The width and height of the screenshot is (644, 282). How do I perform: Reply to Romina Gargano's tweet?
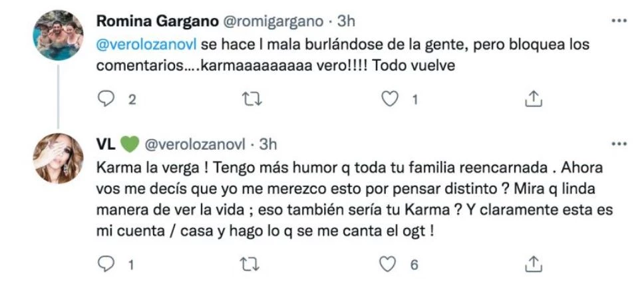[x=107, y=99]
